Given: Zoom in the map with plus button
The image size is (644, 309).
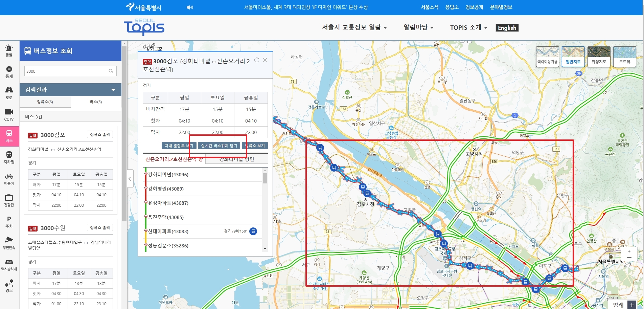Looking at the screenshot, I should click(629, 251).
